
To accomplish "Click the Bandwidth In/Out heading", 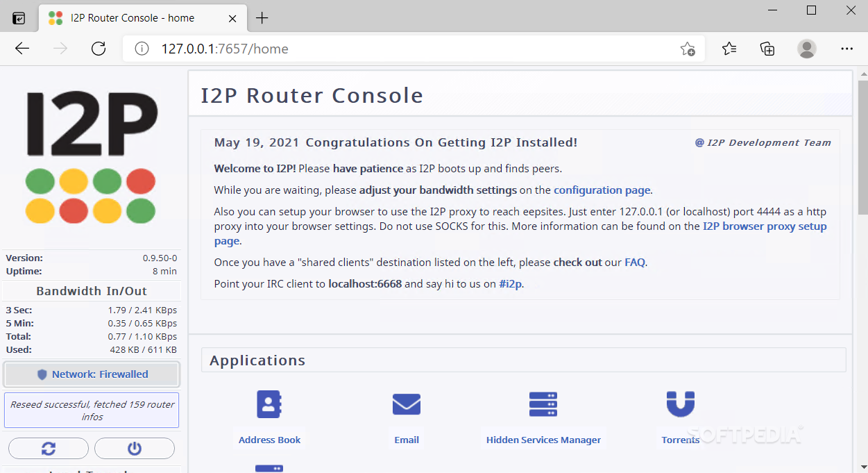I will click(x=92, y=291).
